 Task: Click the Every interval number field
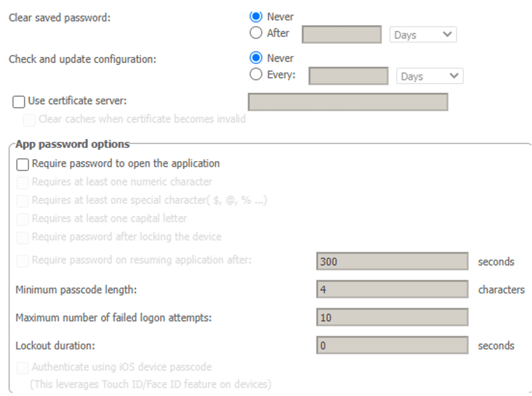(x=348, y=76)
